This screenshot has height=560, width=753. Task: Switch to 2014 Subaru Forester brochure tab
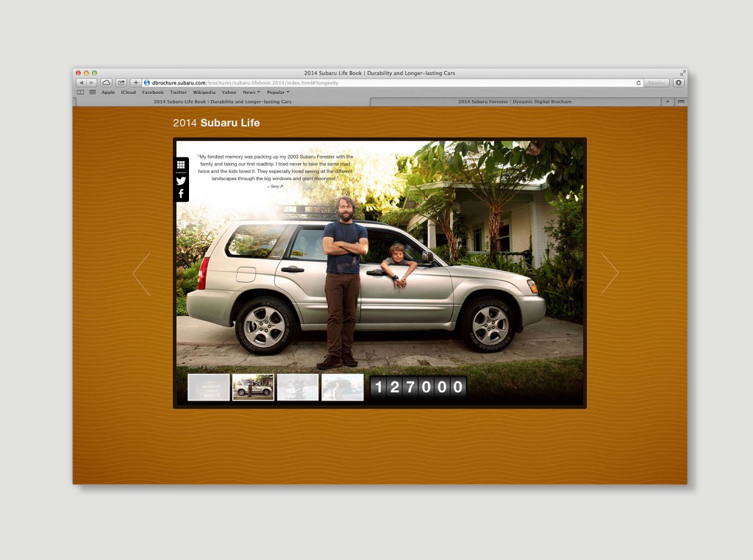point(515,101)
